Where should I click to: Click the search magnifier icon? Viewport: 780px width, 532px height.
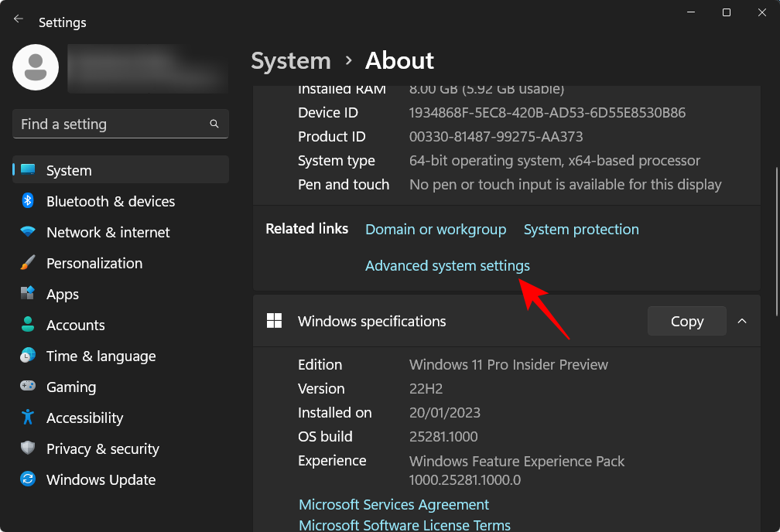214,124
